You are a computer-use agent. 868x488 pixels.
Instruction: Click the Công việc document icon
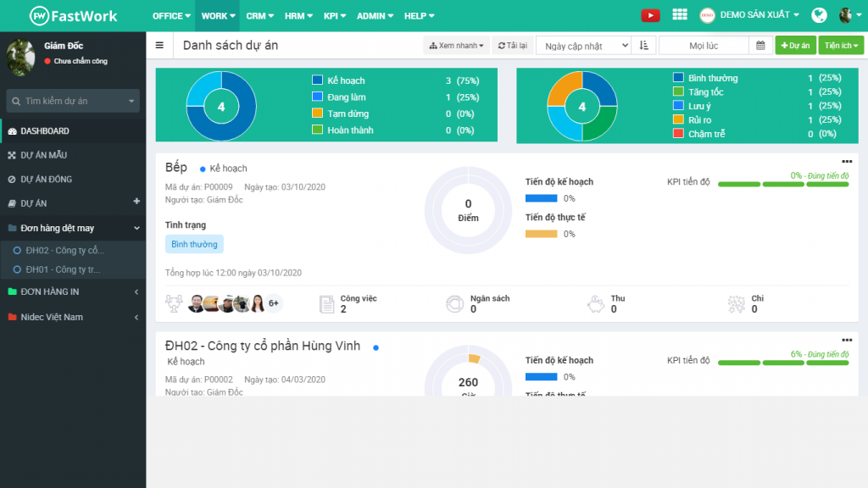tap(326, 304)
